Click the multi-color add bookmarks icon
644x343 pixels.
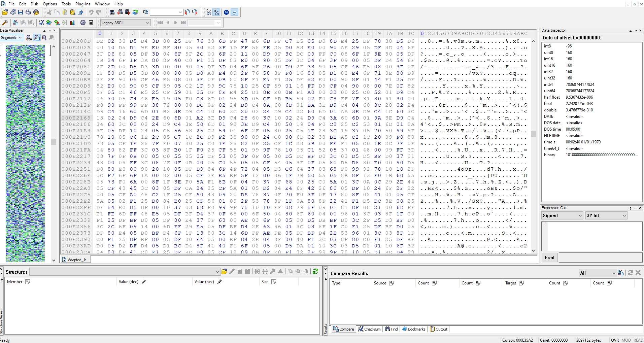(x=57, y=23)
